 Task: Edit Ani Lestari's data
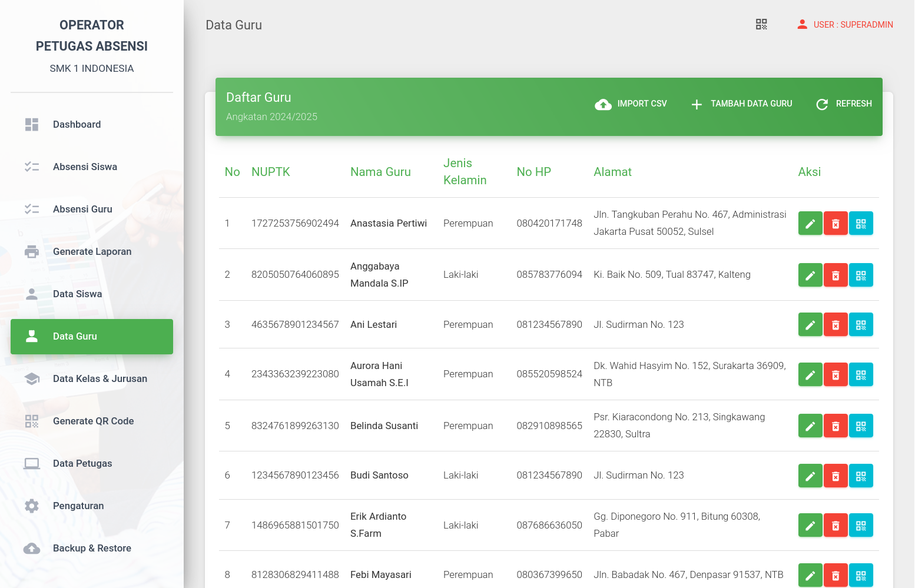810,324
